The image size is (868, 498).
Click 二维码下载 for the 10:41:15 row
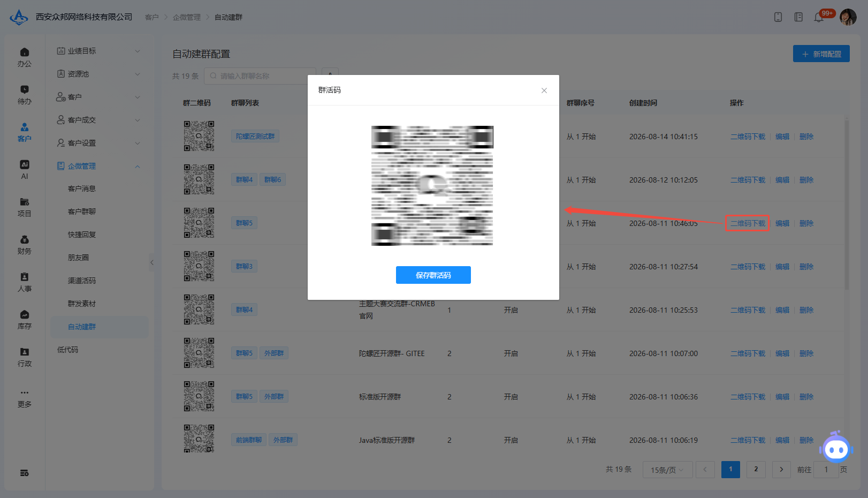748,137
